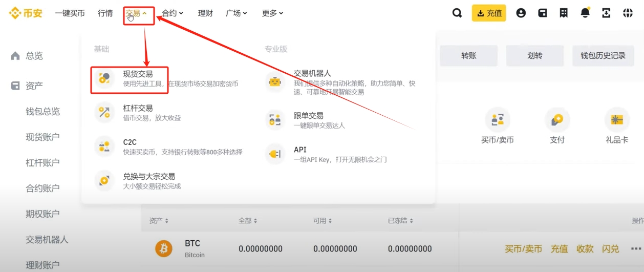Click the 操作 column header
The height and width of the screenshot is (272, 644).
[x=637, y=221]
